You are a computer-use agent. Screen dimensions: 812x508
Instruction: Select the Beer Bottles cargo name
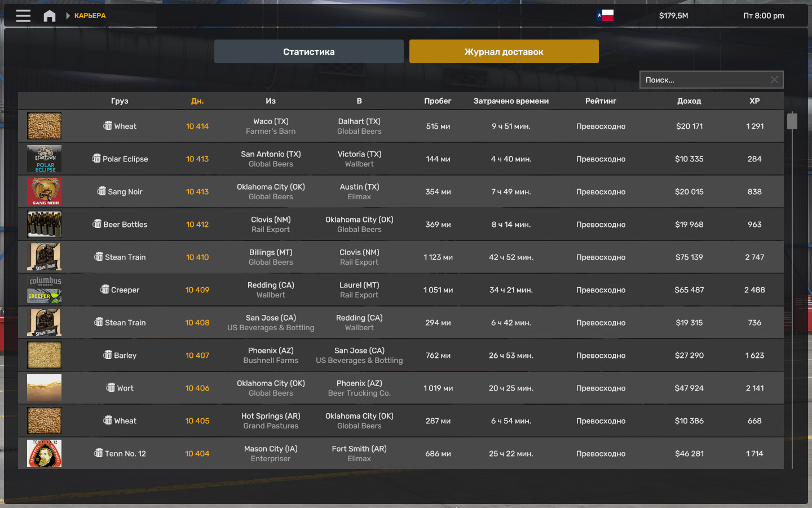(125, 224)
